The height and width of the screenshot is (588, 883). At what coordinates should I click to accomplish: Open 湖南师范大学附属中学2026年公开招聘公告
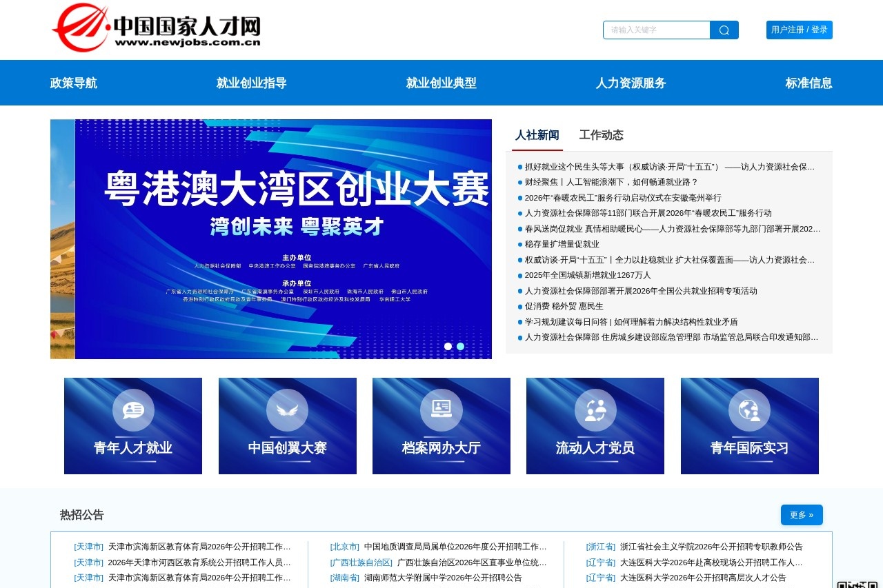tap(443, 578)
